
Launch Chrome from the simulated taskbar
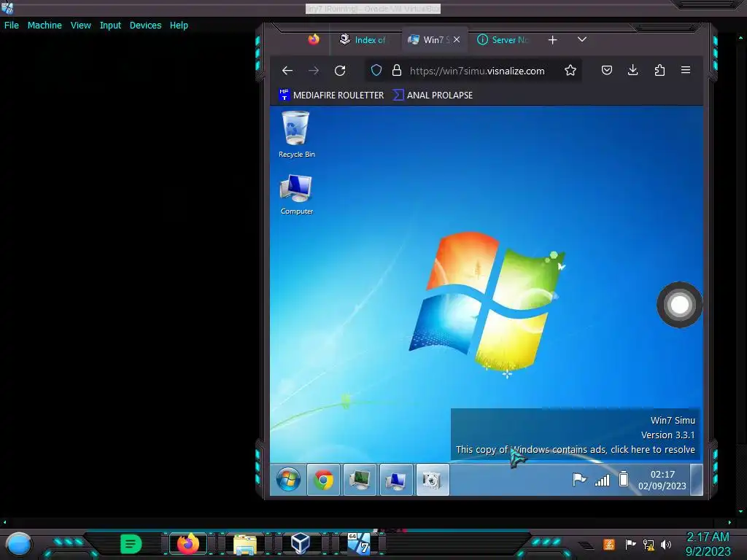pyautogui.click(x=323, y=480)
